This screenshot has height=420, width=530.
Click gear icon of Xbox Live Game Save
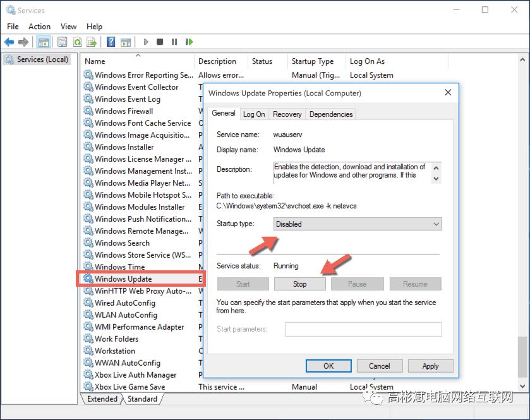(88, 387)
